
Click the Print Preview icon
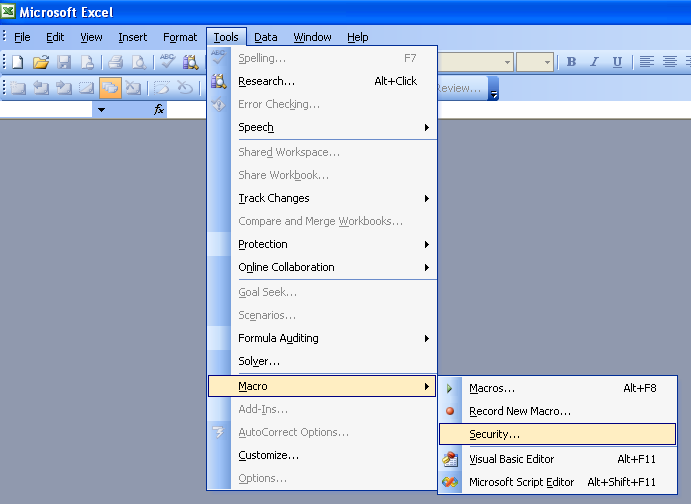(139, 62)
